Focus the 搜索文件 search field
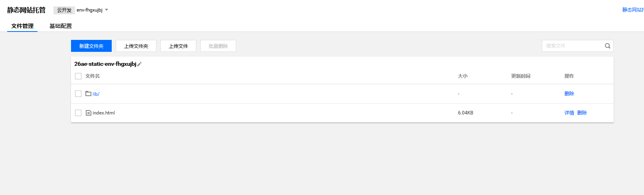644x195 pixels. pyautogui.click(x=573, y=46)
